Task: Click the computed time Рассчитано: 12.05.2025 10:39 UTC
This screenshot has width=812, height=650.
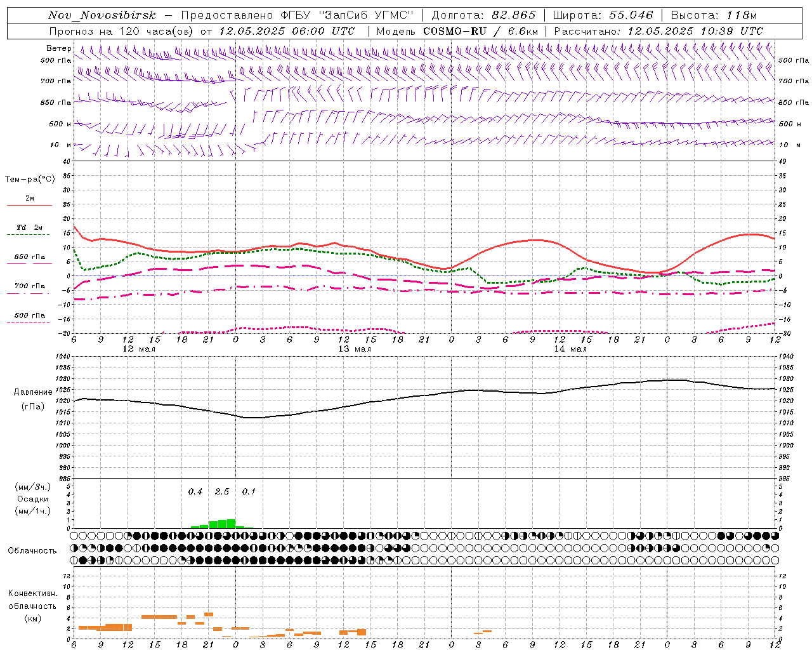Action: point(658,31)
